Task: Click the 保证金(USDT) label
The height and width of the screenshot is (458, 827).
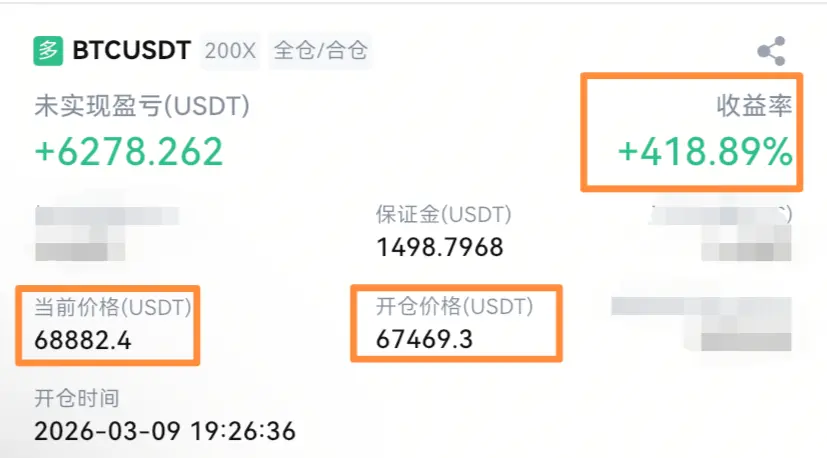Action: click(444, 215)
